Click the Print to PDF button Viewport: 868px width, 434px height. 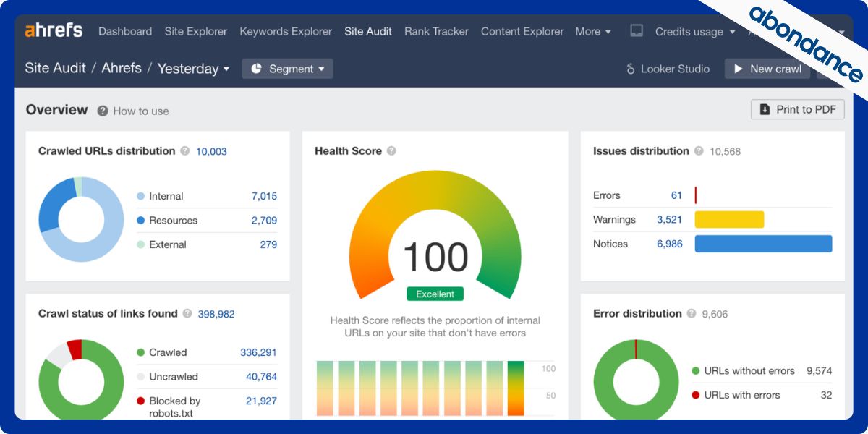798,110
